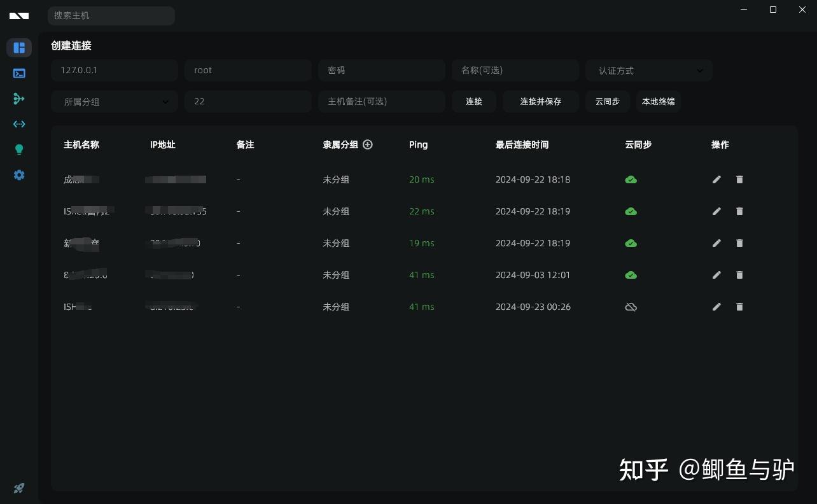Select the dashboard grid icon in sidebar
The height and width of the screenshot is (504, 817).
19,48
